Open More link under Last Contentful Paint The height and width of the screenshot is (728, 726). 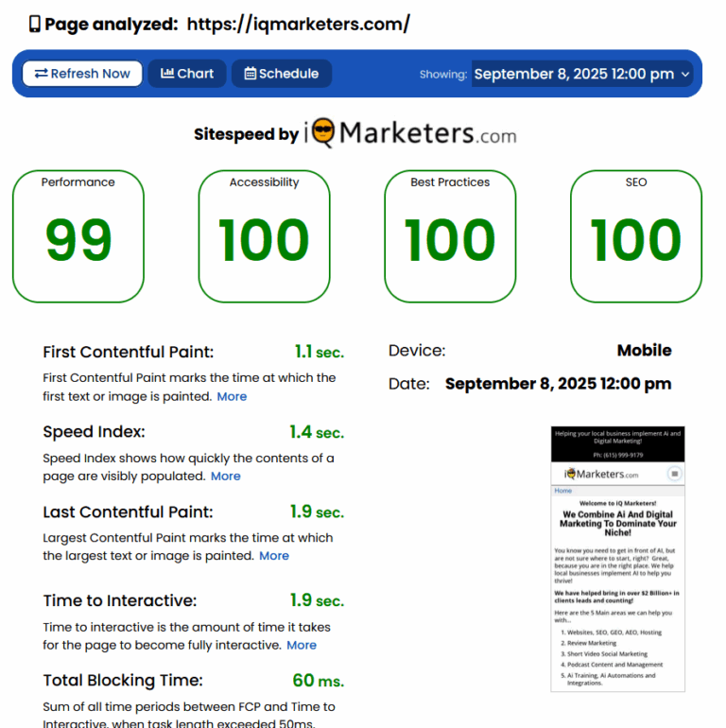click(274, 556)
